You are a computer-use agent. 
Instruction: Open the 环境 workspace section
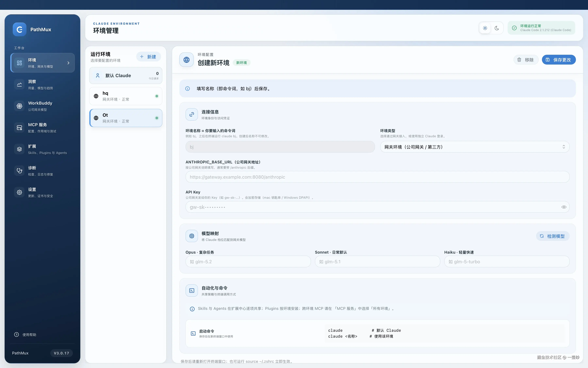click(x=43, y=63)
